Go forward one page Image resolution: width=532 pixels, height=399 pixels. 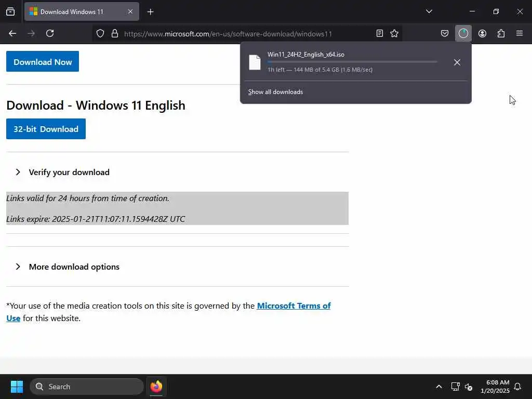[31, 34]
